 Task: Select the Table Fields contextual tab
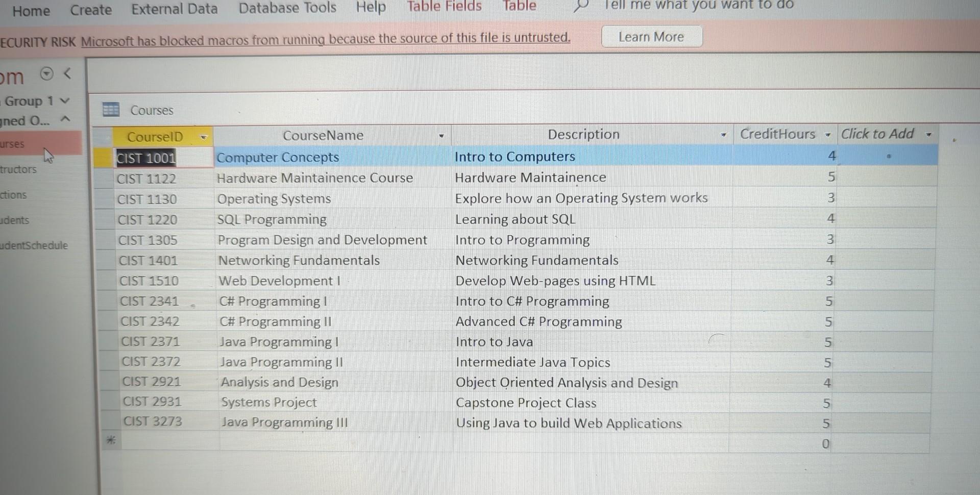444,7
